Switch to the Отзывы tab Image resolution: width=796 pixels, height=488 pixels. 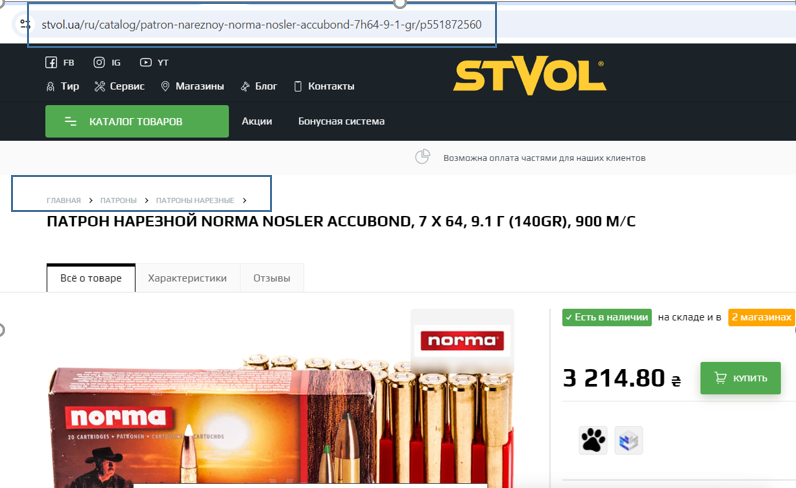point(271,278)
